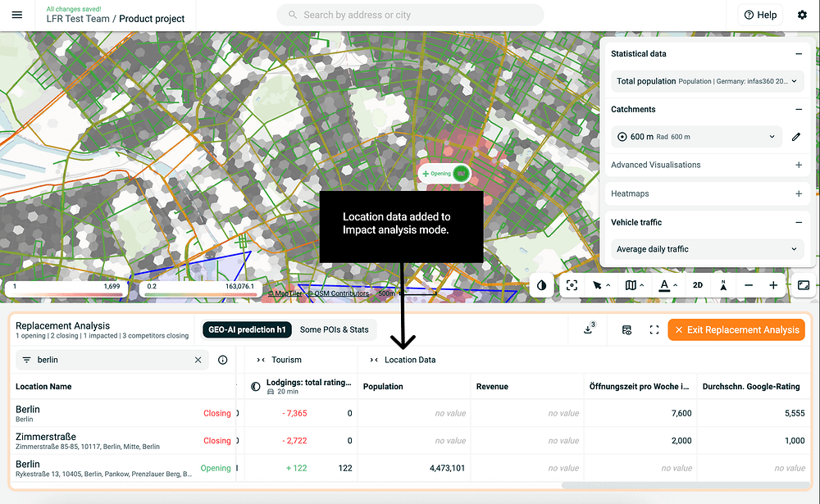Expand the map to fullscreen

click(804, 285)
